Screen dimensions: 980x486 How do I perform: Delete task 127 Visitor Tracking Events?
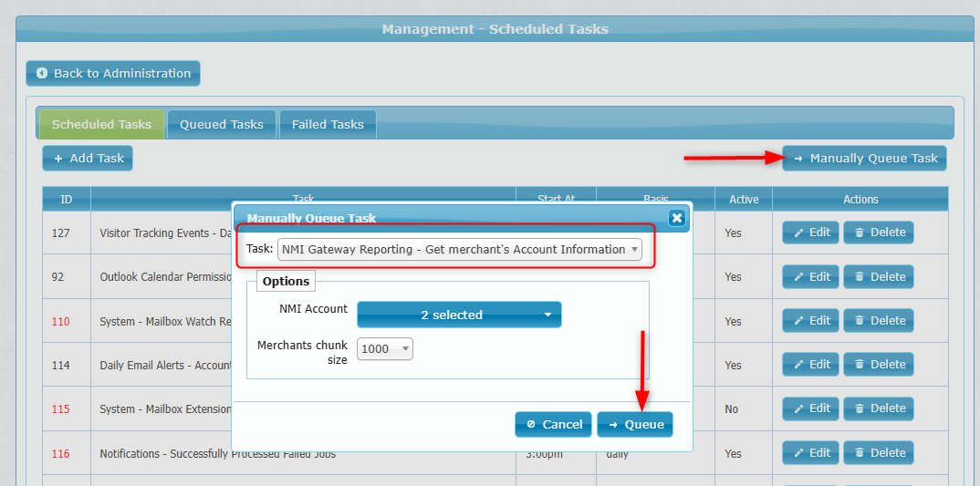pos(878,233)
